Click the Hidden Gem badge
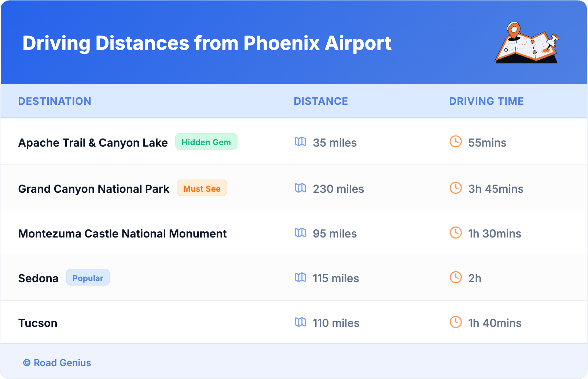Viewport: 588px width, 379px height. (x=206, y=142)
